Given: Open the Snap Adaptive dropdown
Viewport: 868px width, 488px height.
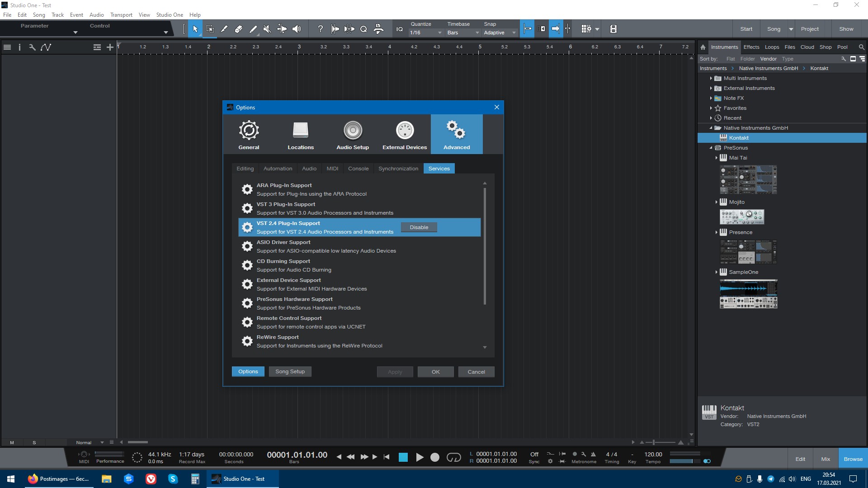Looking at the screenshot, I should (499, 33).
